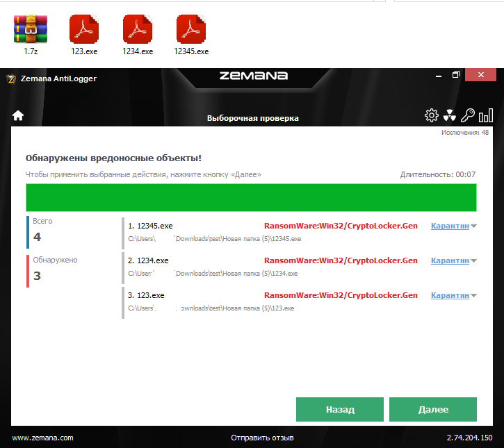Open the statistics bar chart icon
This screenshot has width=504, height=448.
486,115
